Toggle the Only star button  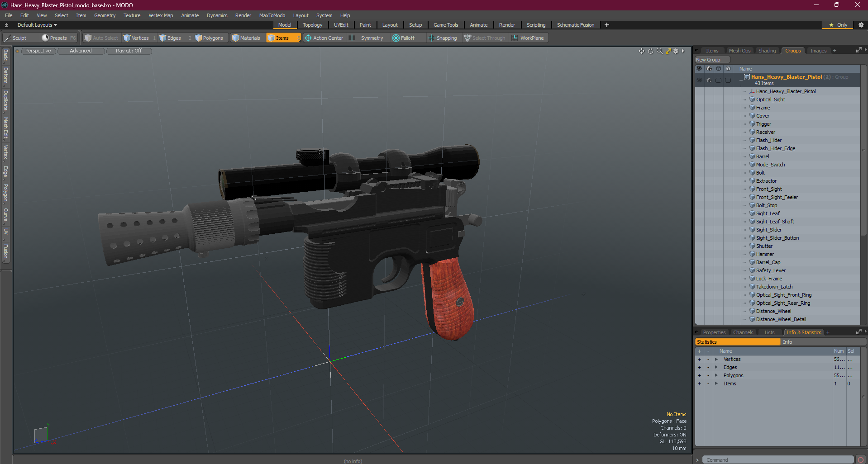tap(838, 25)
